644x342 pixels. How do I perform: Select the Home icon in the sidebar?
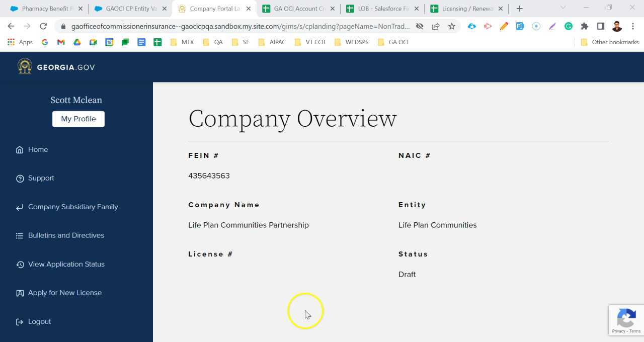19,149
